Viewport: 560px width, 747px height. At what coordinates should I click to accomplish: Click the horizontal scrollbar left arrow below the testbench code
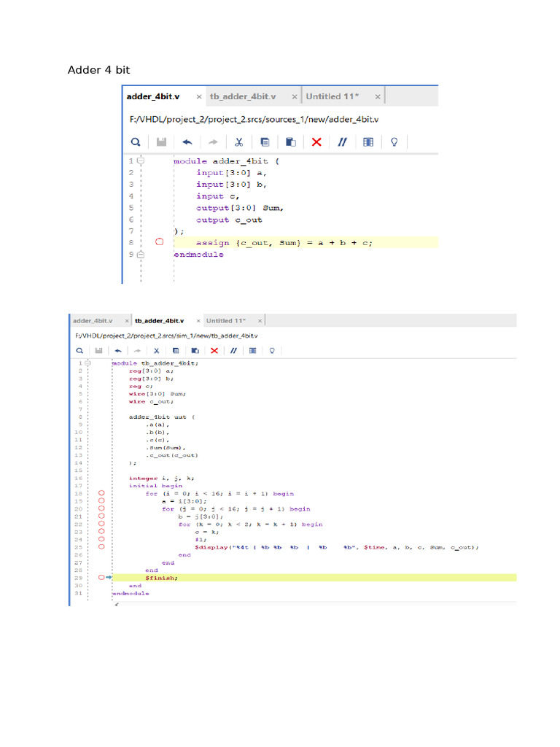(x=117, y=605)
